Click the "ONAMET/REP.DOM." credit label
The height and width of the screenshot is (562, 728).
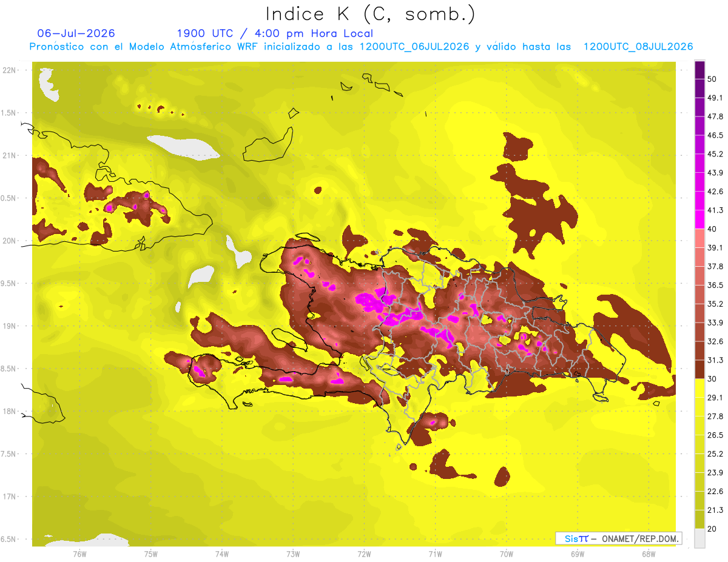coord(640,538)
